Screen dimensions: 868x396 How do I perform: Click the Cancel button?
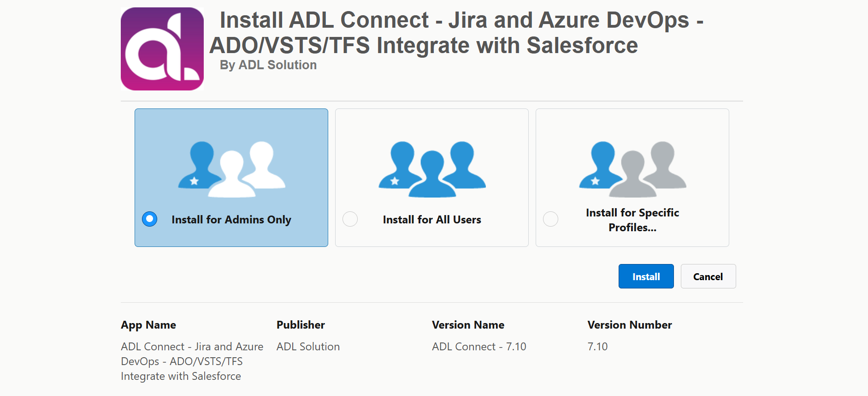click(x=708, y=276)
